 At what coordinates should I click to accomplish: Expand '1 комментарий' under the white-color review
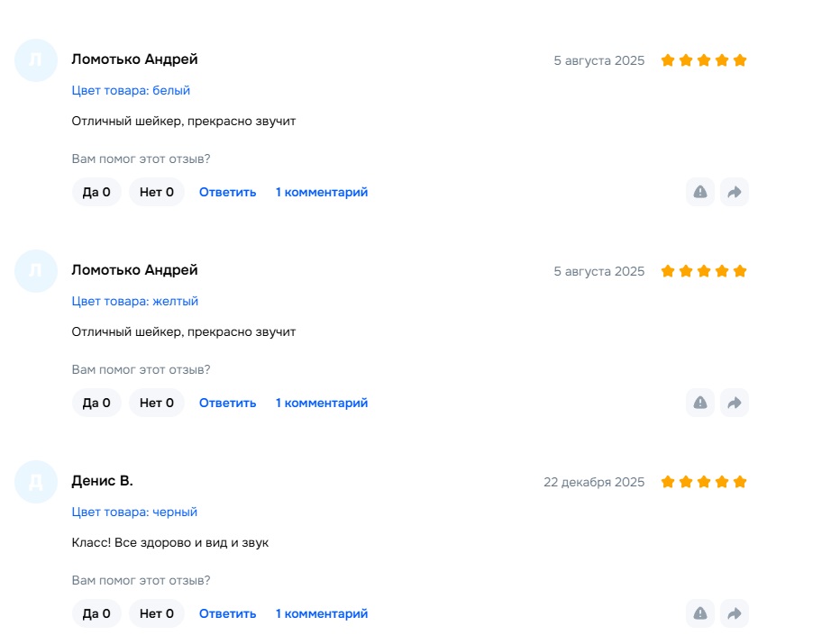click(x=322, y=192)
